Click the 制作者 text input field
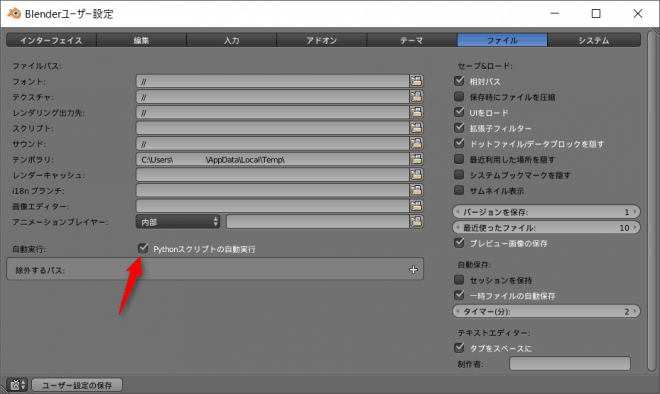 click(570, 363)
